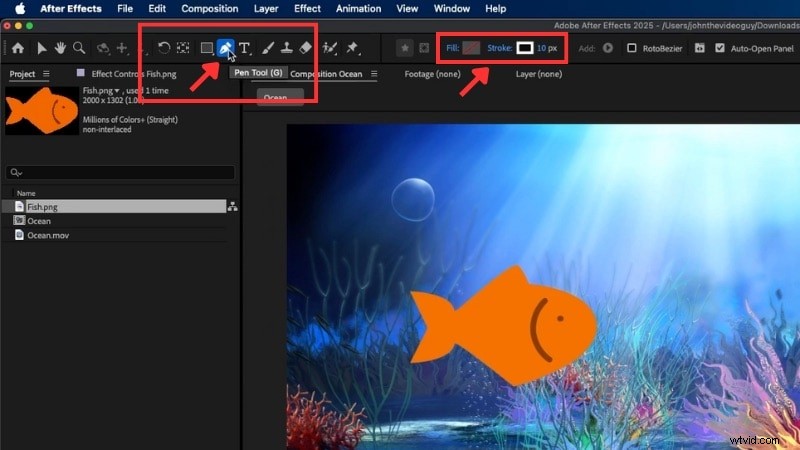Click the fish thumbnail preview in Project panel
The width and height of the screenshot is (800, 450).
[x=42, y=110]
